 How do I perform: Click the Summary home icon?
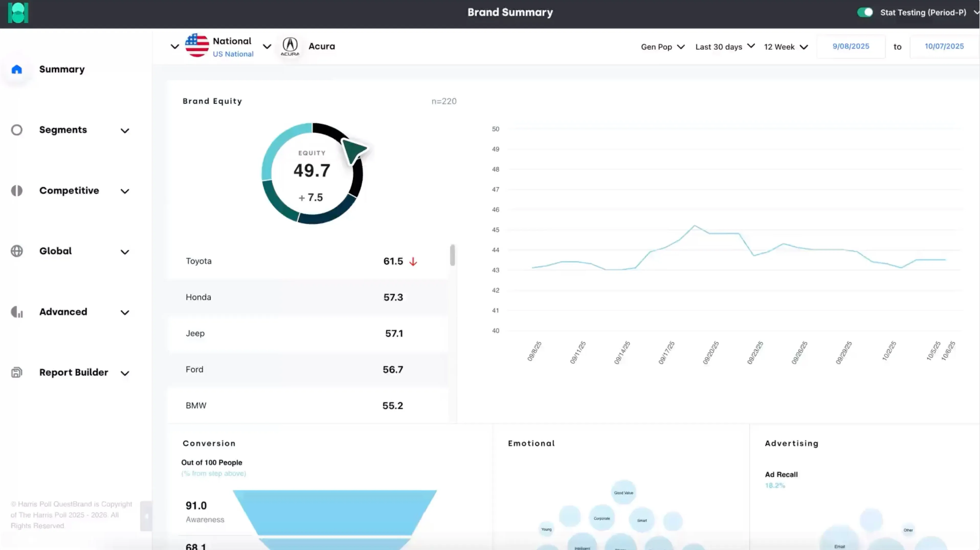17,69
